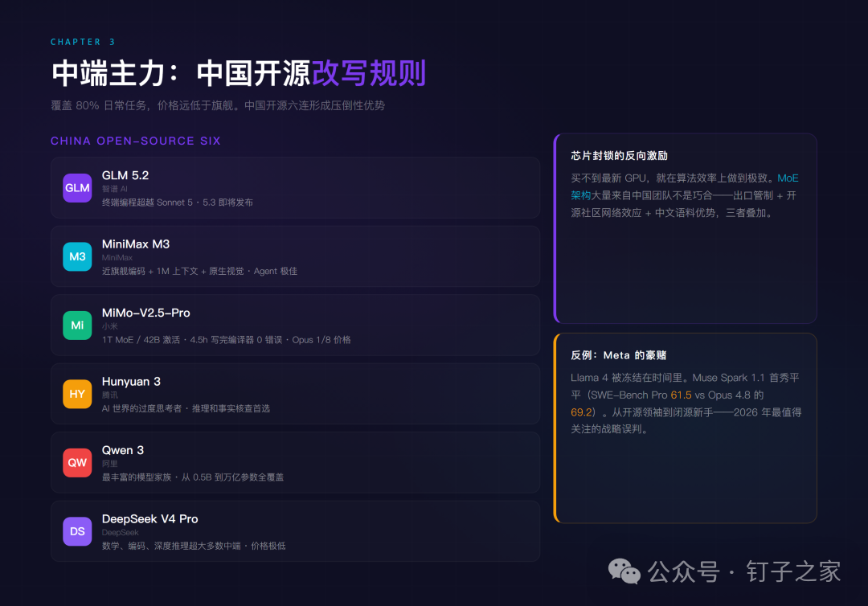Image resolution: width=868 pixels, height=606 pixels.
Task: Click the purple GLM logo icon
Action: 77,187
